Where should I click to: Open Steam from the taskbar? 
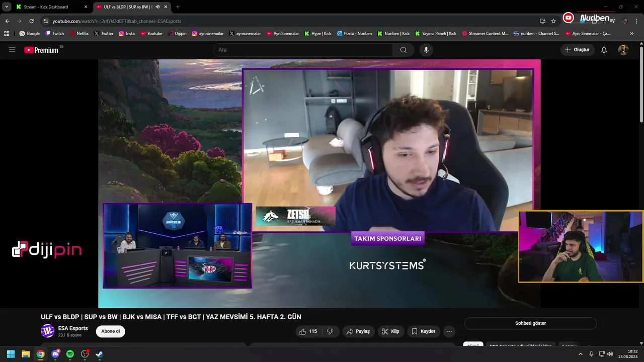pyautogui.click(x=100, y=354)
